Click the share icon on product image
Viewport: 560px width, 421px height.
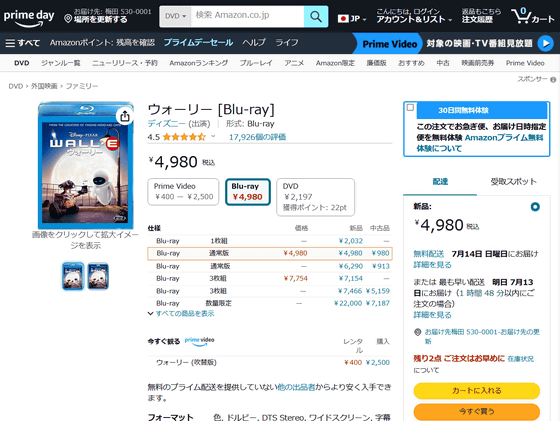(x=125, y=116)
